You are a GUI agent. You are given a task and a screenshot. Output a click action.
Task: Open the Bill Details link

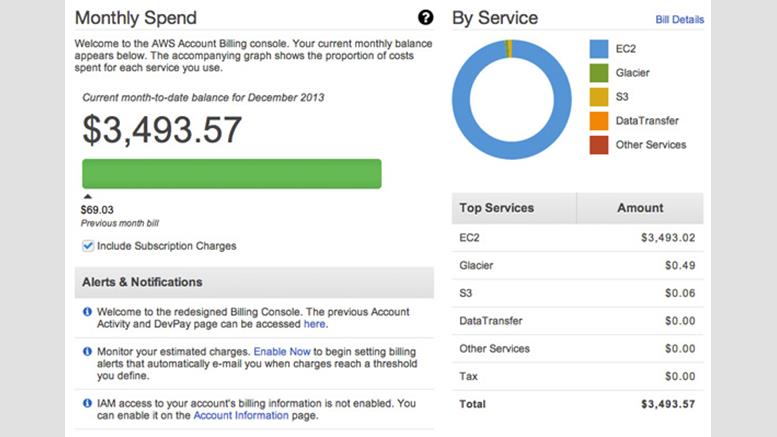coord(679,19)
